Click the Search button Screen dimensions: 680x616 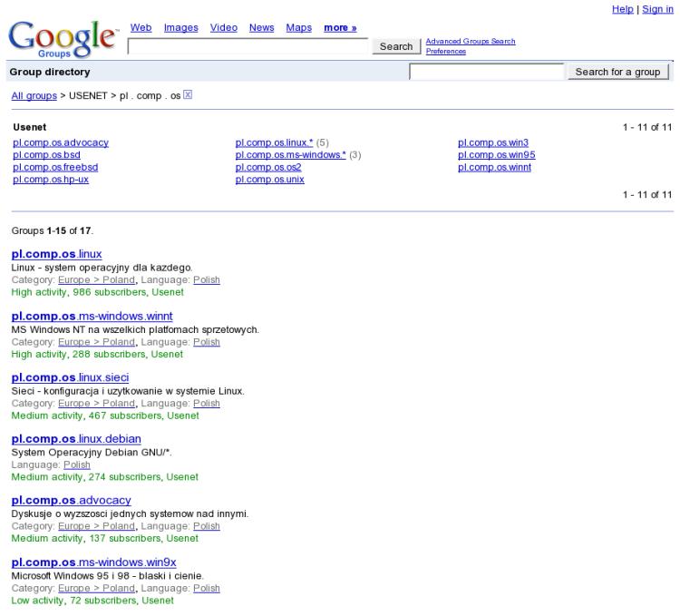tap(396, 46)
